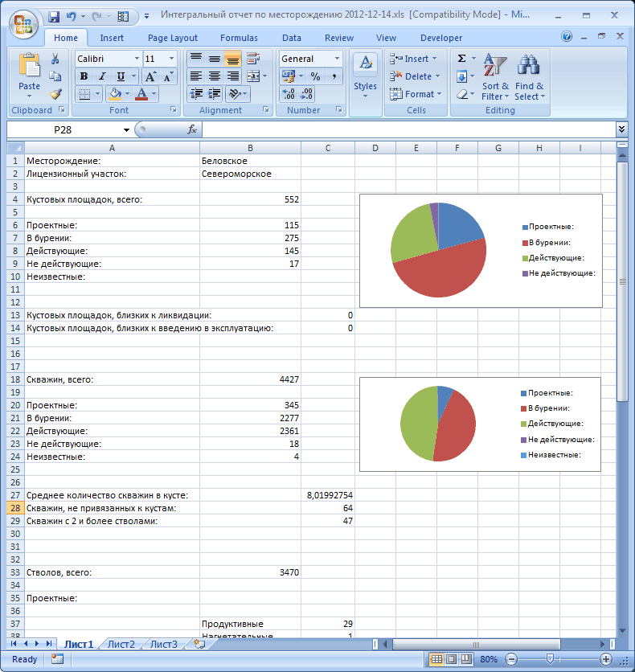Click the Paste button
The width and height of the screenshot is (635, 672).
click(x=29, y=76)
